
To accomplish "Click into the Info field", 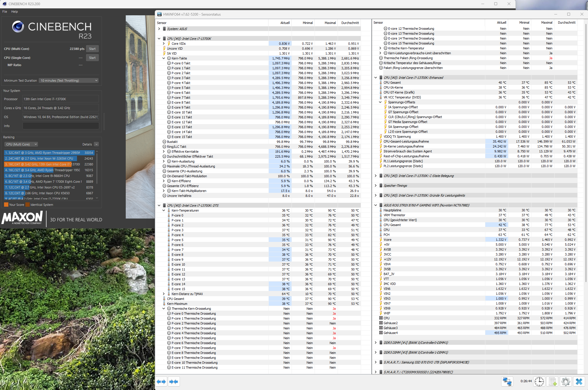I will pos(61,126).
